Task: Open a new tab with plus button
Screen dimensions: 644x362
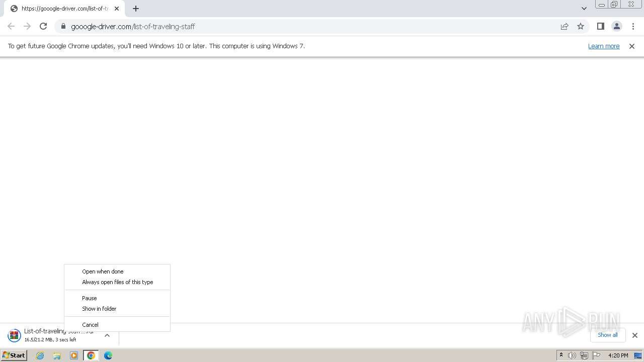Action: click(x=136, y=9)
